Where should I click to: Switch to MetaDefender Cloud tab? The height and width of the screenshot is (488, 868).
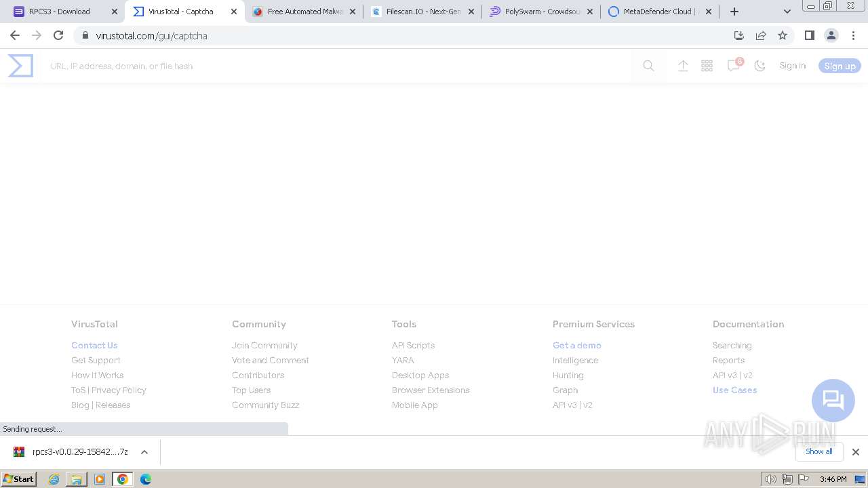click(x=660, y=12)
